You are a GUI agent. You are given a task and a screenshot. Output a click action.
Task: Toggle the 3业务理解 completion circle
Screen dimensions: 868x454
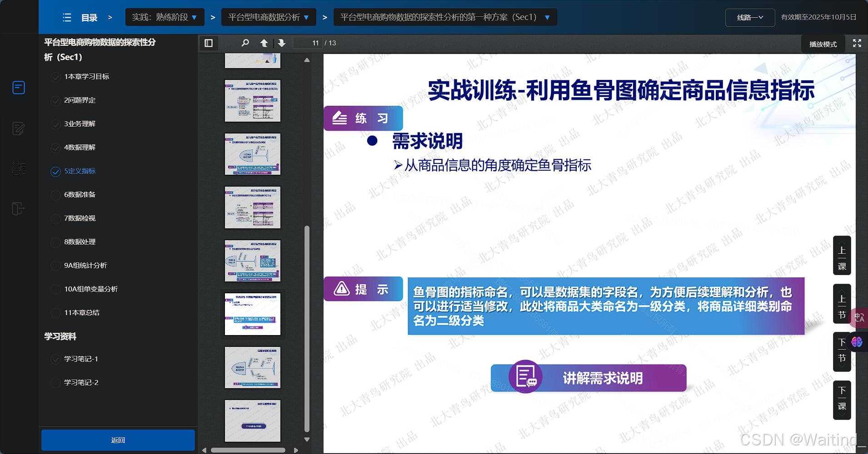(x=55, y=124)
